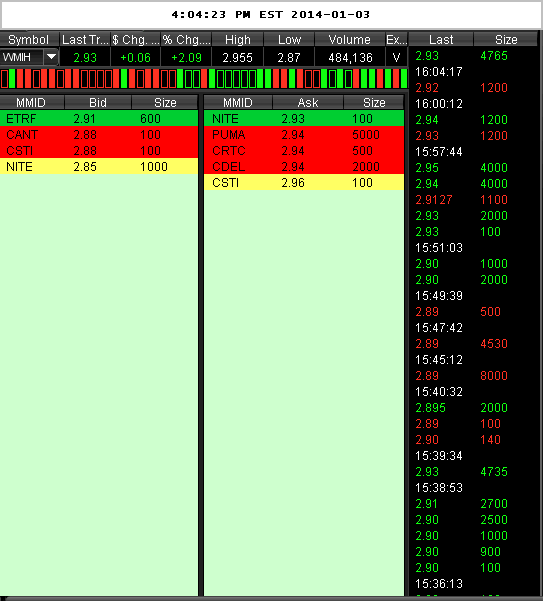Click the 2.89 trade with size 8000
The height and width of the screenshot is (601, 543).
(461, 376)
